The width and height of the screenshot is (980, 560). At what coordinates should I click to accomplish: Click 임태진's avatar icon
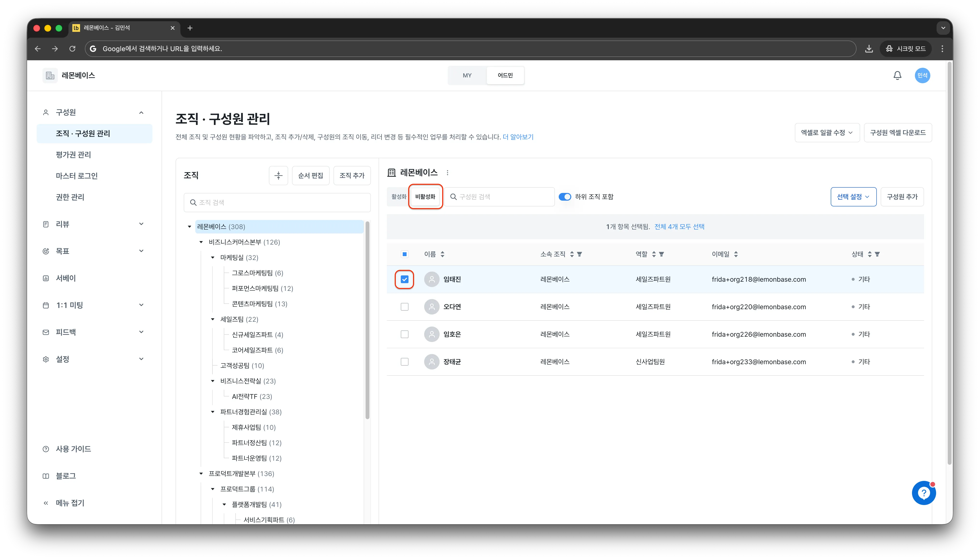431,279
